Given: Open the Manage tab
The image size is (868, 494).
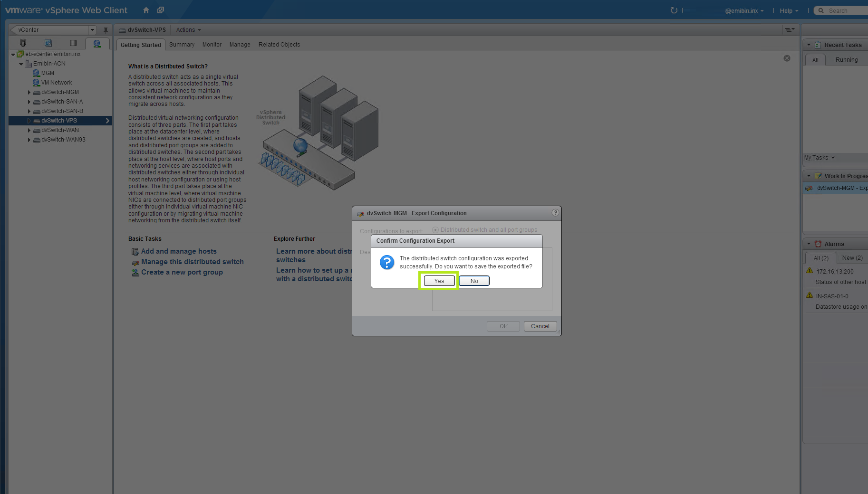Looking at the screenshot, I should click(x=240, y=45).
